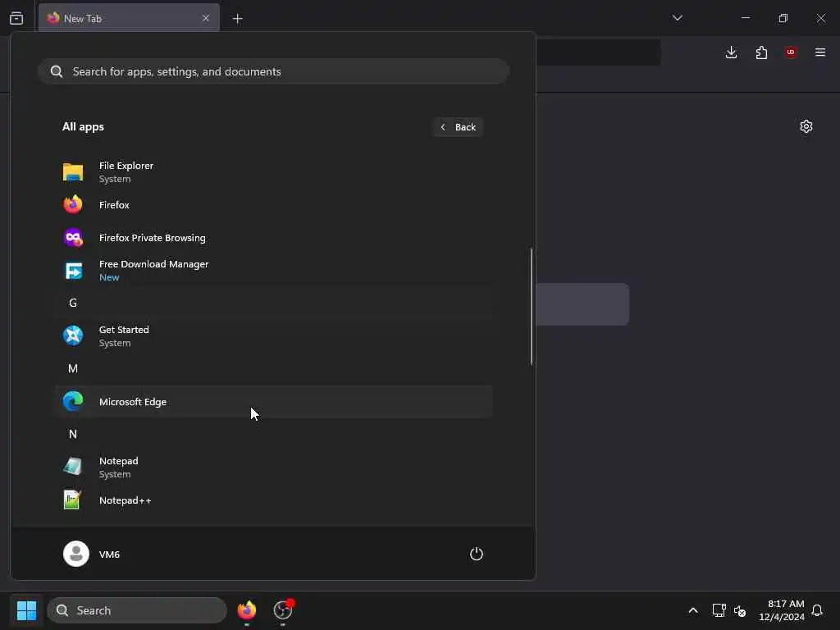Viewport: 840px width, 630px height.
Task: Open Notepad system app
Action: (273, 467)
